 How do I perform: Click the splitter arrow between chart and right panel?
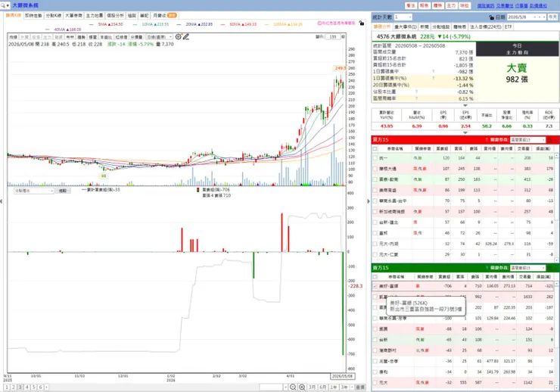point(369,201)
